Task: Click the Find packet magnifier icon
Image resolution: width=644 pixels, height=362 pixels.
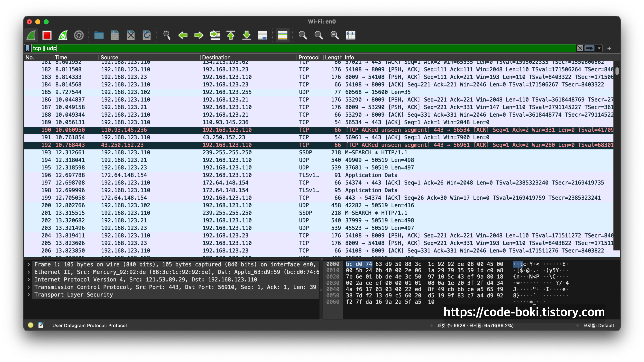Action: (167, 35)
